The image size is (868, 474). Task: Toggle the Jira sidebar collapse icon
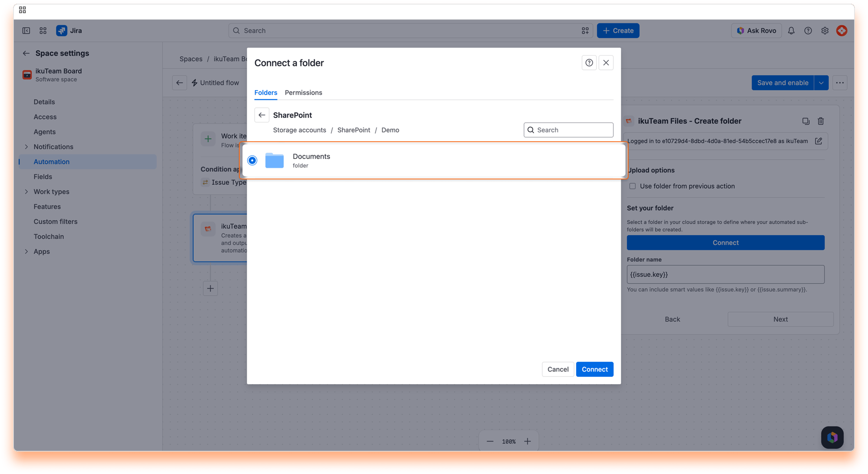click(x=26, y=30)
